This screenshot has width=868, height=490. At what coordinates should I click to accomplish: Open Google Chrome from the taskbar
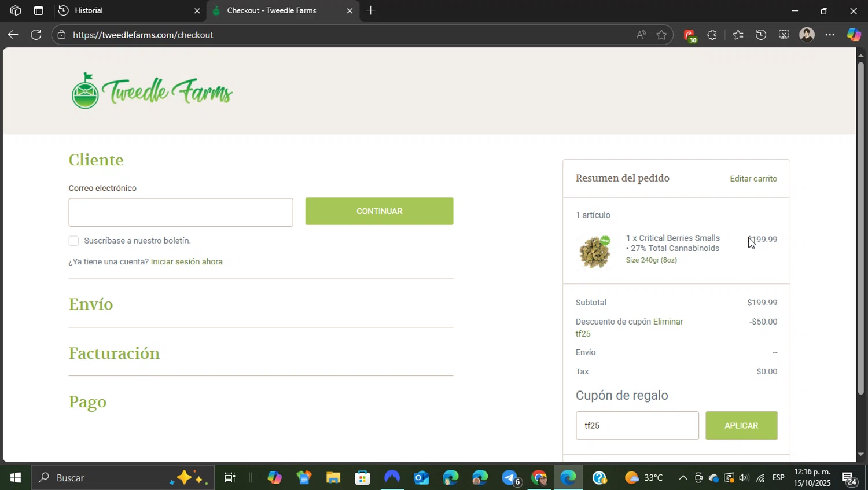[x=539, y=478]
